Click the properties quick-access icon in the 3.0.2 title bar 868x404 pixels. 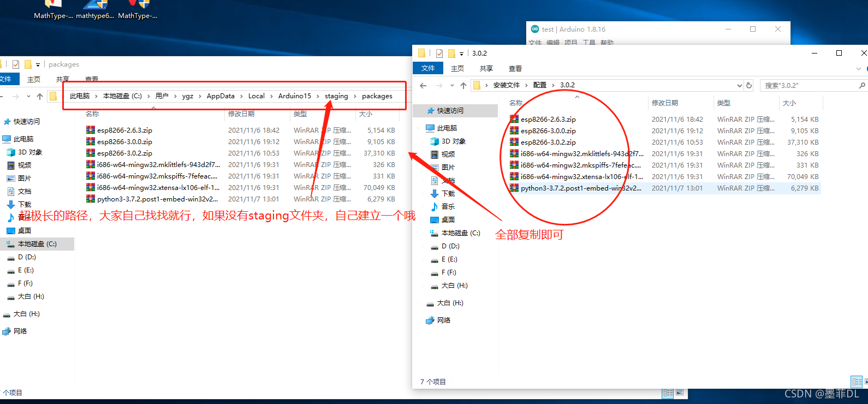[x=439, y=53]
